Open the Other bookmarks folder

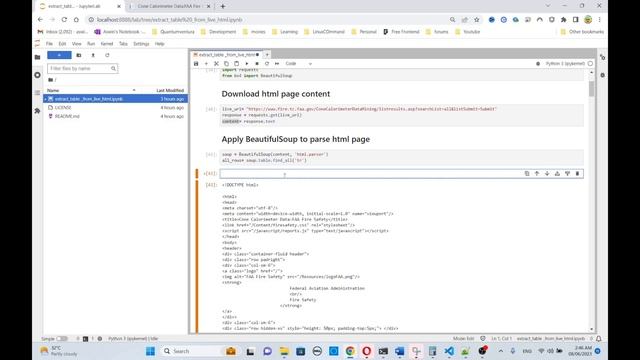pyautogui.click(x=582, y=32)
